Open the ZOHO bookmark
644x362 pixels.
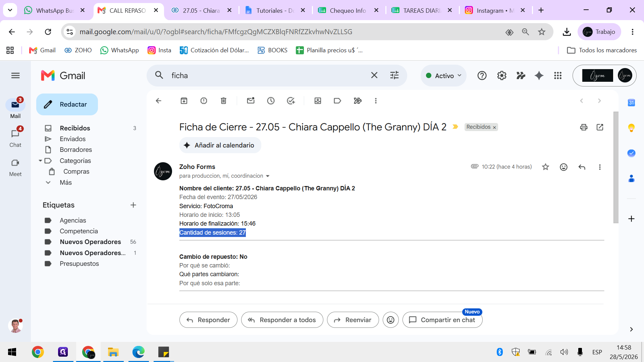tap(78, 50)
